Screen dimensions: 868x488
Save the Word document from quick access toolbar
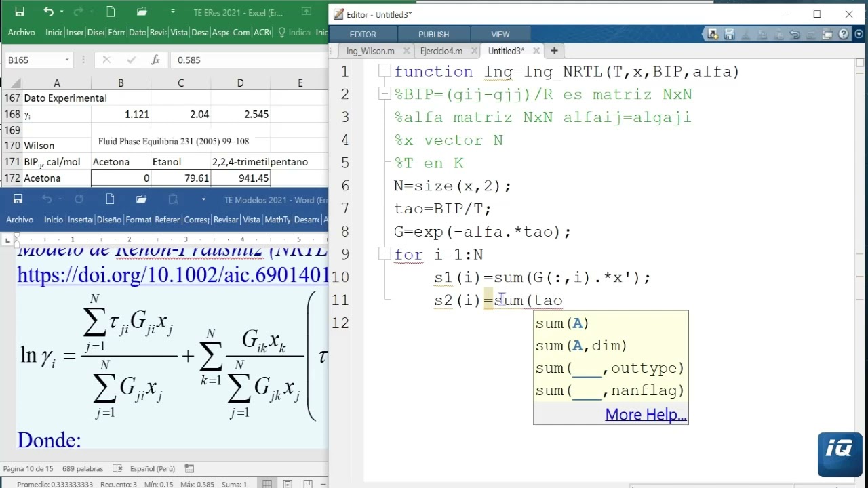(x=18, y=199)
